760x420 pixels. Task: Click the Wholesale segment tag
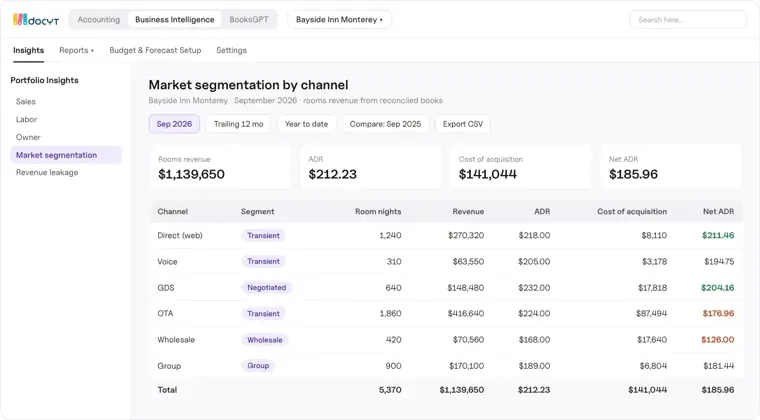pos(265,340)
